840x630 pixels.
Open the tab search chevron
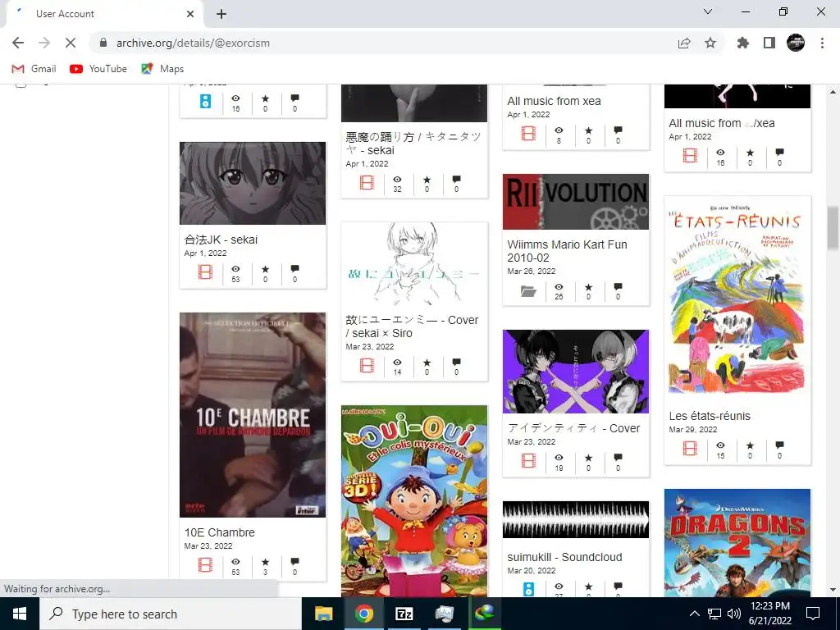point(708,11)
